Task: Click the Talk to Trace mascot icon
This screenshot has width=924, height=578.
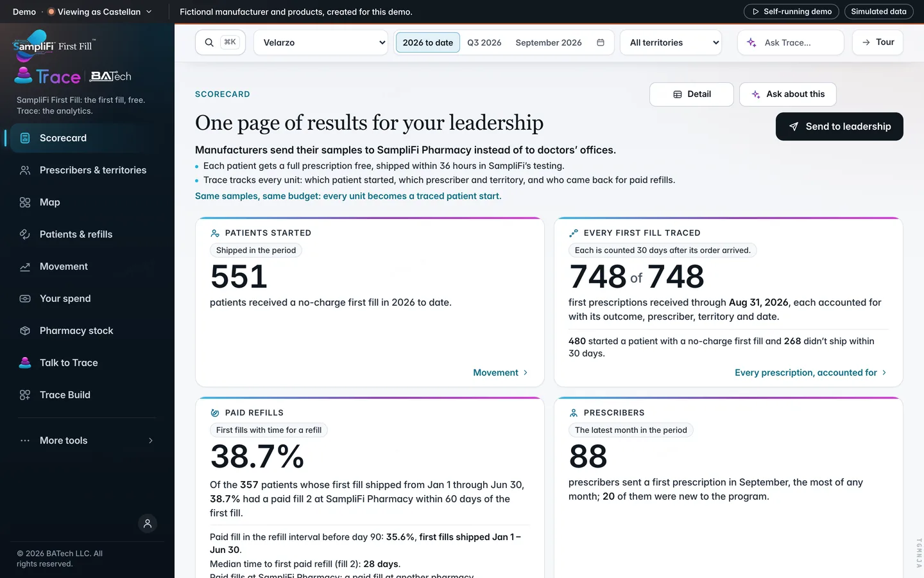Action: click(x=25, y=363)
